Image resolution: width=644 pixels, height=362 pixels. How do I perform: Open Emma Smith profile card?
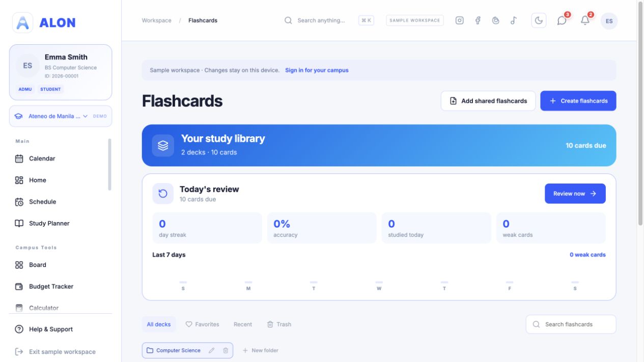[x=61, y=72]
